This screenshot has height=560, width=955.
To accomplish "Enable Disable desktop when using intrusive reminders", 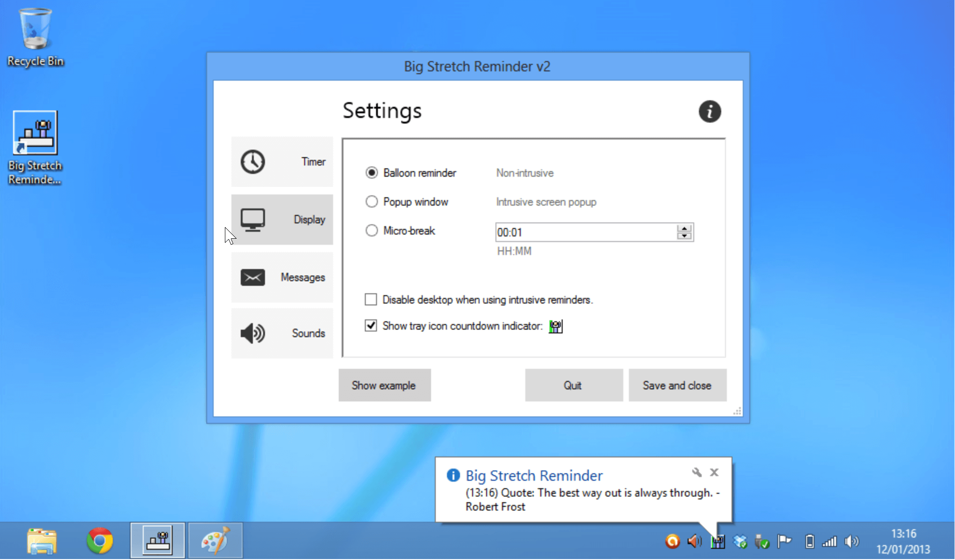I will [x=371, y=299].
